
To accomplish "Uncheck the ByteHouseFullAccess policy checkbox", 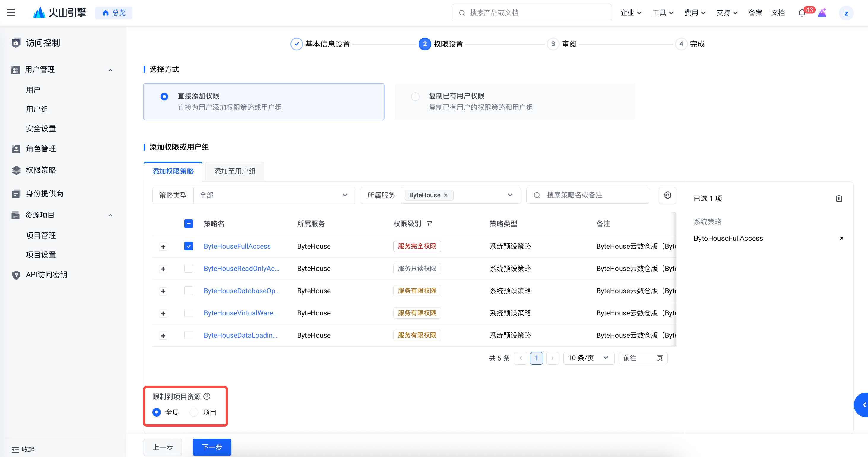I will click(x=189, y=246).
